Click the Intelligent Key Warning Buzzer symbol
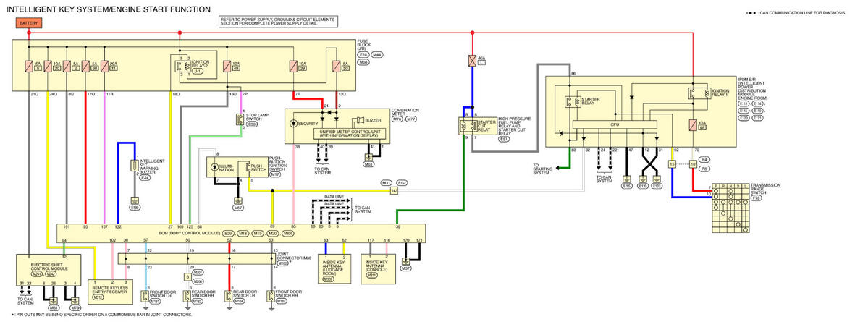This screenshot has width=868, height=327. pyautogui.click(x=134, y=166)
